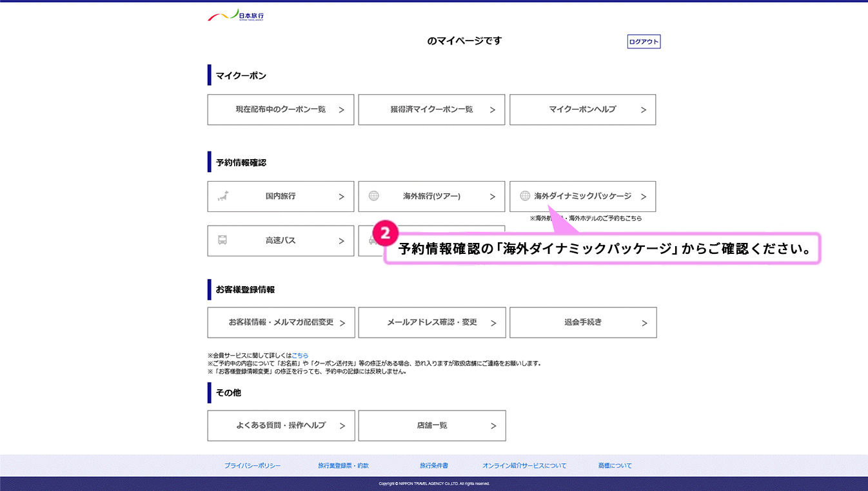Open 獲得済マイクーポン一覧

431,110
